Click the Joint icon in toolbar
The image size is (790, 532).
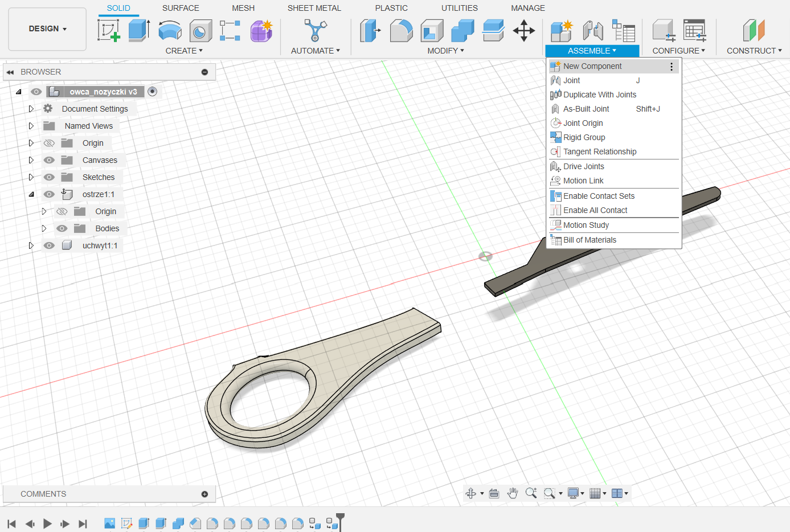tap(593, 31)
